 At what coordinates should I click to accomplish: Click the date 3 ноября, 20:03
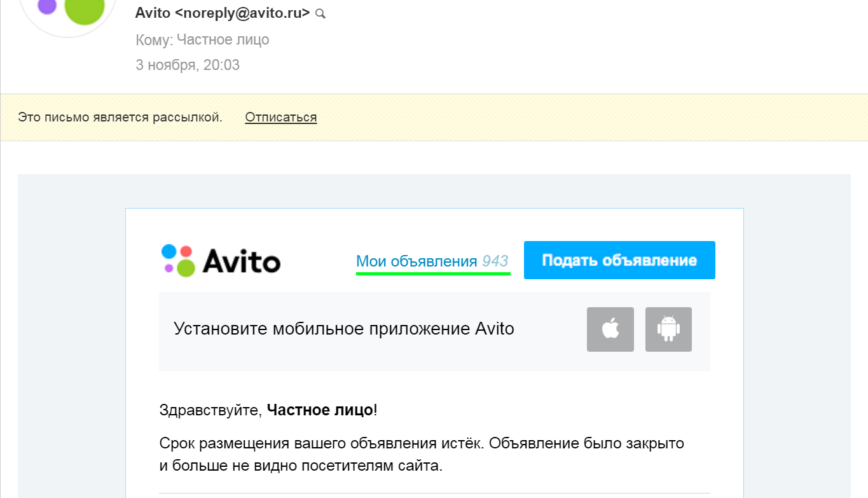(188, 65)
